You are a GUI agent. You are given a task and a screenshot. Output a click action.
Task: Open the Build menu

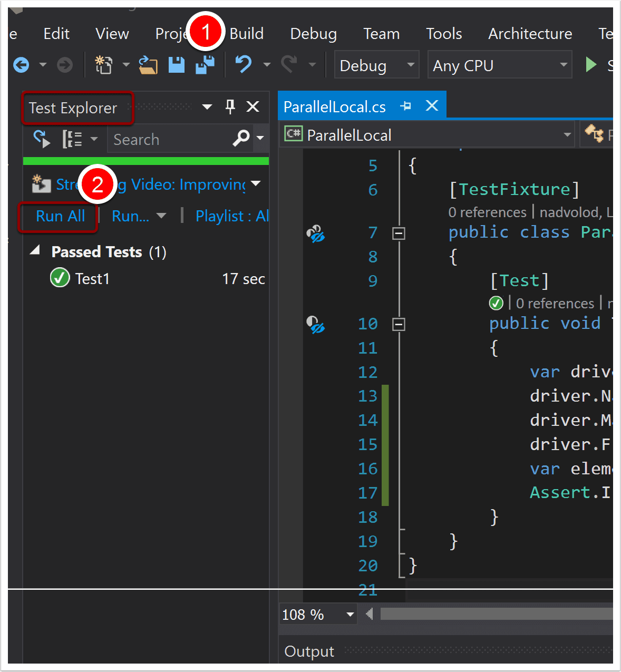pos(246,34)
